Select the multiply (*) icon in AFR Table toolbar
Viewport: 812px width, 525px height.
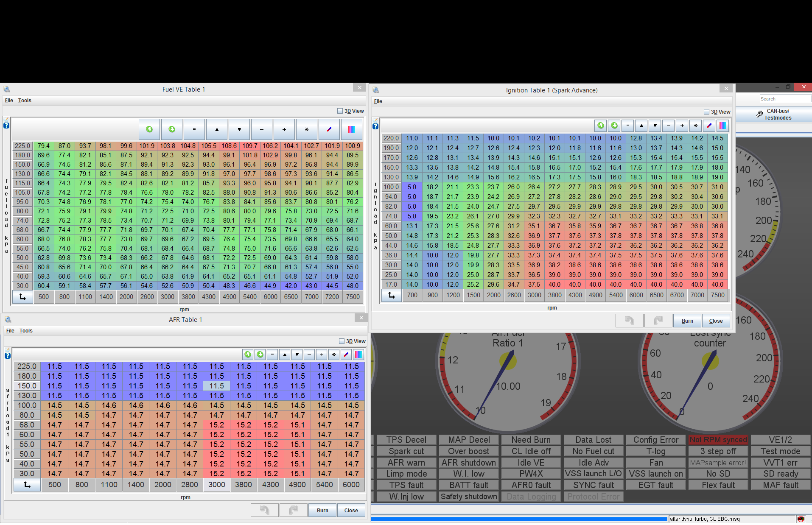point(334,355)
